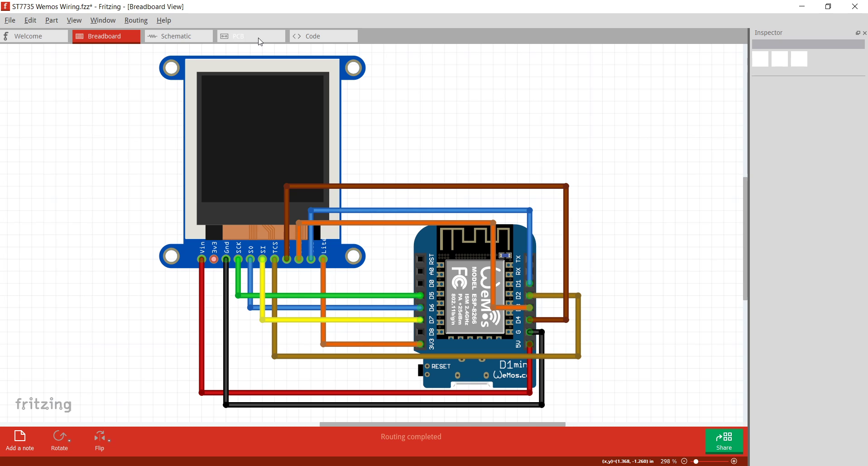
Task: Click the first Inspector view thumbnail
Action: tap(760, 59)
